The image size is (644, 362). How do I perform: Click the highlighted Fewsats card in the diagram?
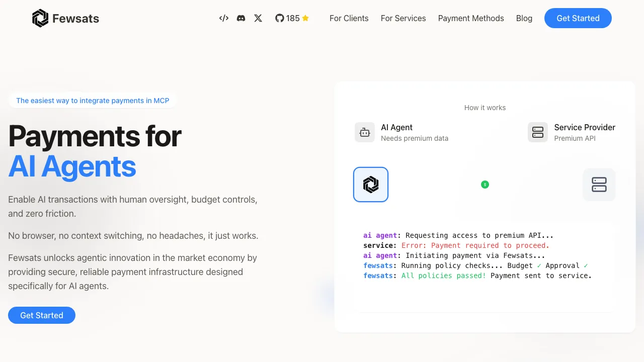click(371, 185)
